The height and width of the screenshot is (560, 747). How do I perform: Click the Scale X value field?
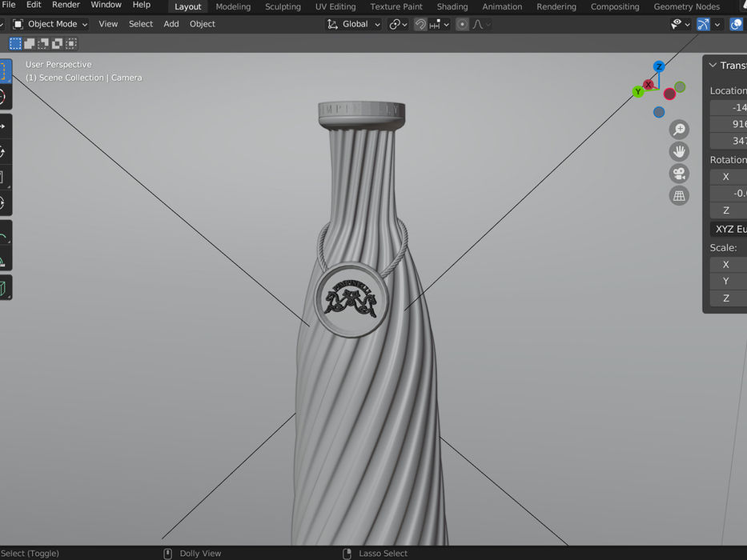tap(729, 265)
